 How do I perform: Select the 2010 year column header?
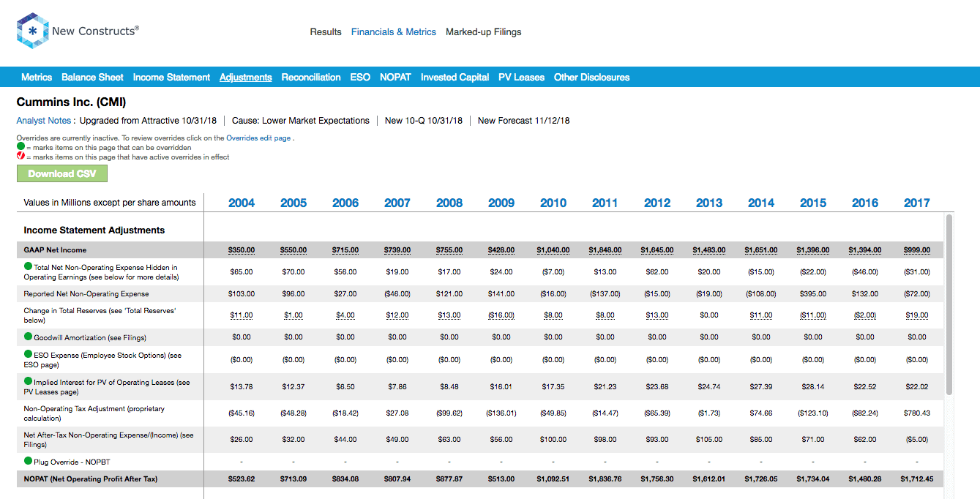pos(553,203)
